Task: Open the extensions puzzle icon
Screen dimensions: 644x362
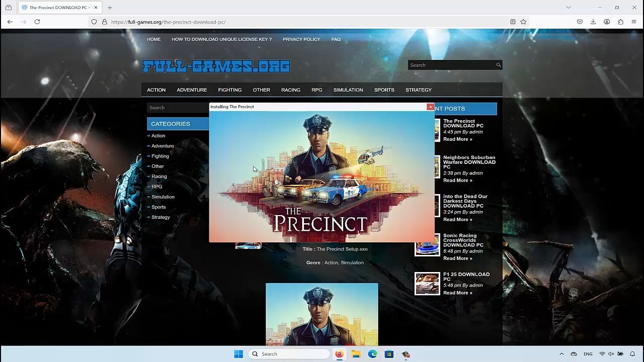Action: click(620, 22)
